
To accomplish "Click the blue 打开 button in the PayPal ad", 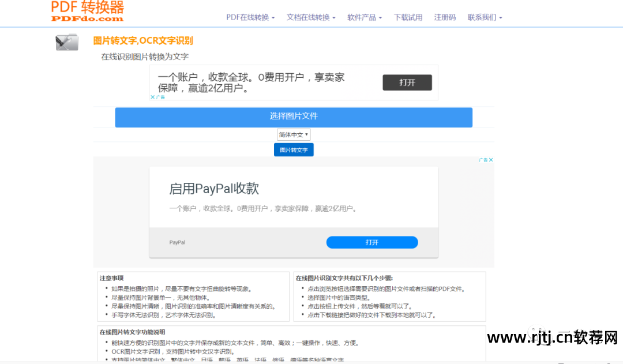I will [372, 242].
